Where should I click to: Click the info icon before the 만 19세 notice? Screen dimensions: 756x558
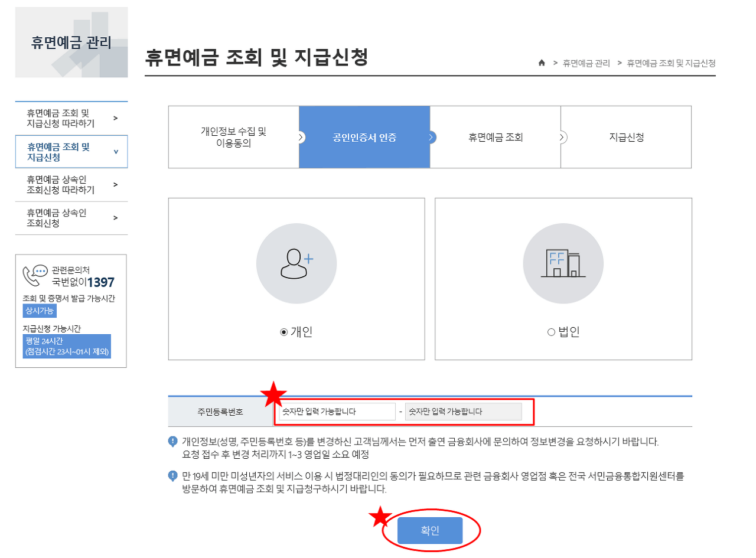[x=174, y=475]
